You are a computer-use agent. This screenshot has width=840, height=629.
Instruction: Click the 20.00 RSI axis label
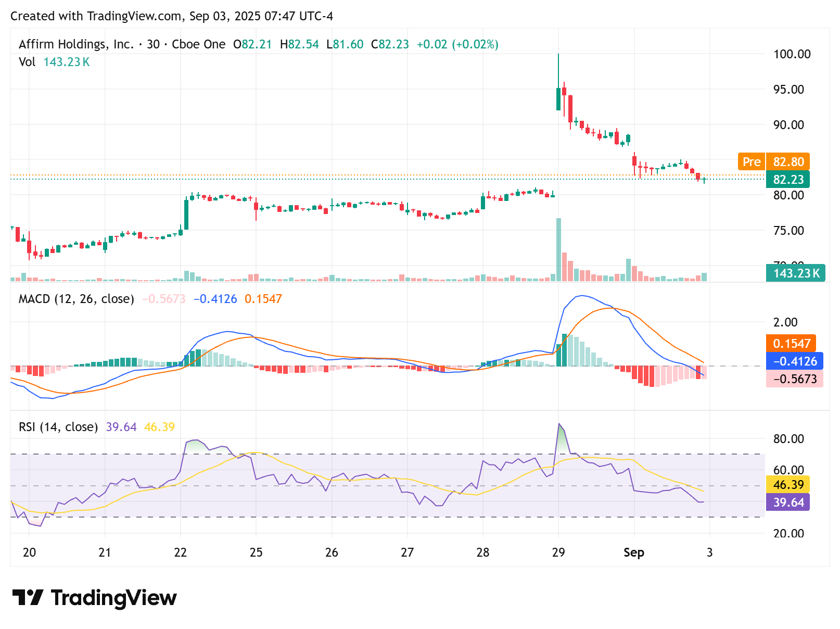coord(789,534)
